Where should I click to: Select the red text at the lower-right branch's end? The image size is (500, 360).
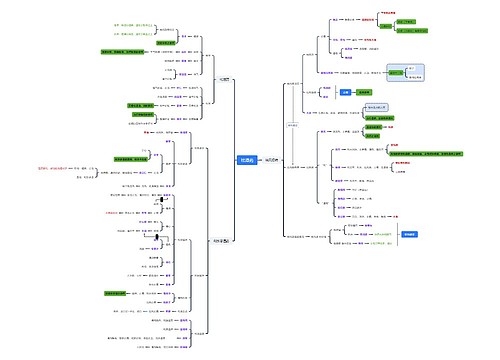(395, 217)
